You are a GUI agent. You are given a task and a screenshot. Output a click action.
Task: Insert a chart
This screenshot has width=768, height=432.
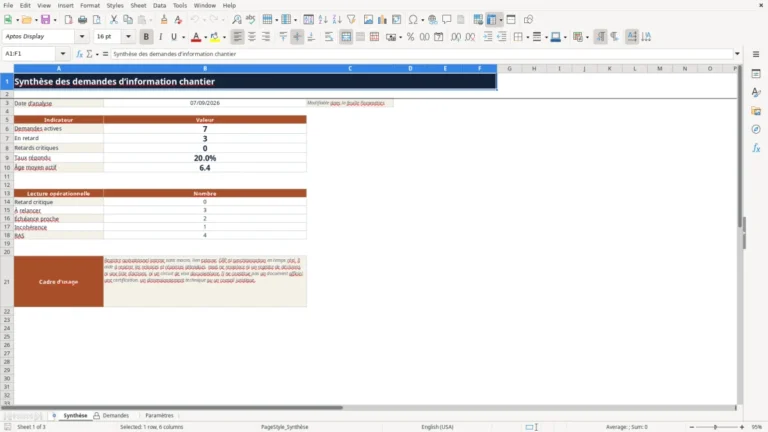tap(383, 20)
